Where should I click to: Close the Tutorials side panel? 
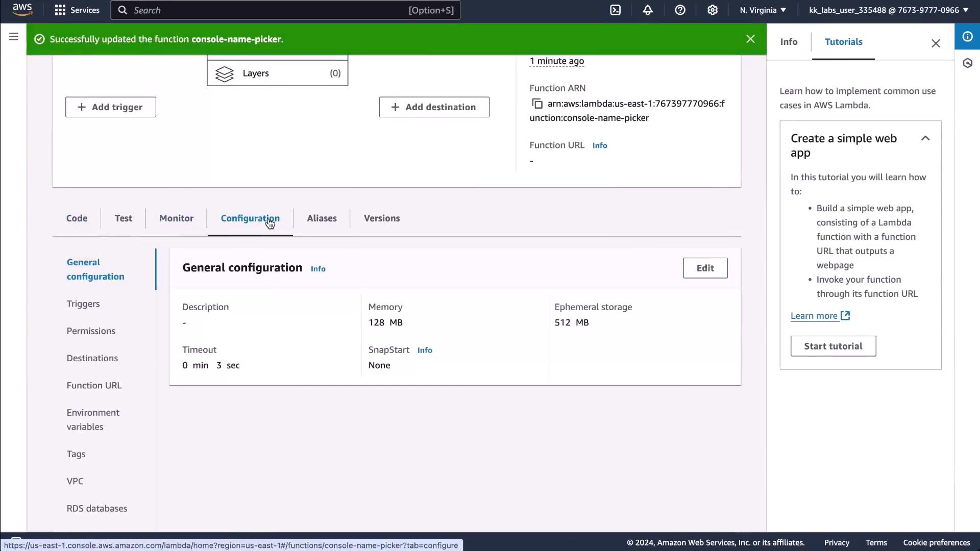click(936, 43)
